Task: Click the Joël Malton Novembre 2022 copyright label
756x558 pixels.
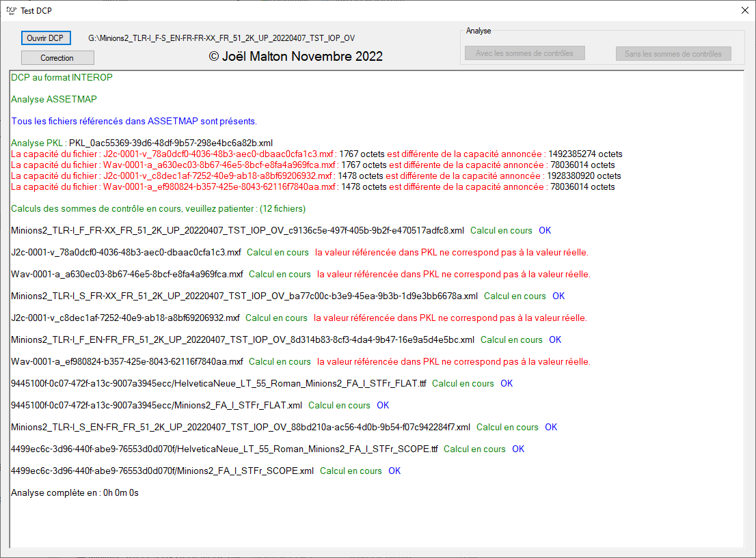Action: (x=295, y=57)
